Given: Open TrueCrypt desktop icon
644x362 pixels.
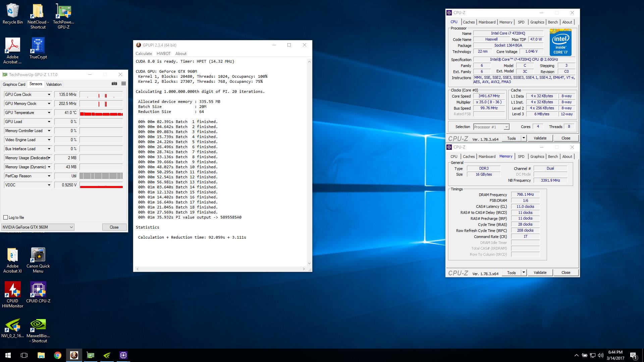Looking at the screenshot, I should pos(38,48).
